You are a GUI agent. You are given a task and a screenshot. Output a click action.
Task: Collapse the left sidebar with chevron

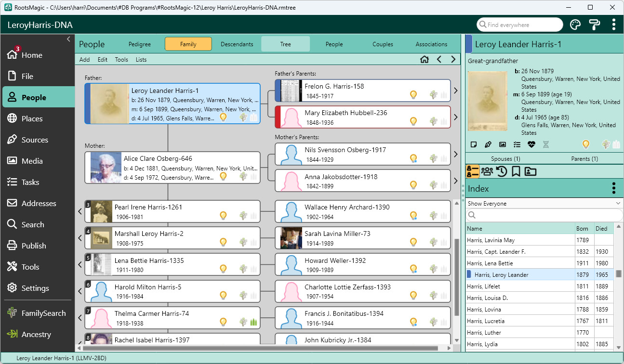click(68, 39)
